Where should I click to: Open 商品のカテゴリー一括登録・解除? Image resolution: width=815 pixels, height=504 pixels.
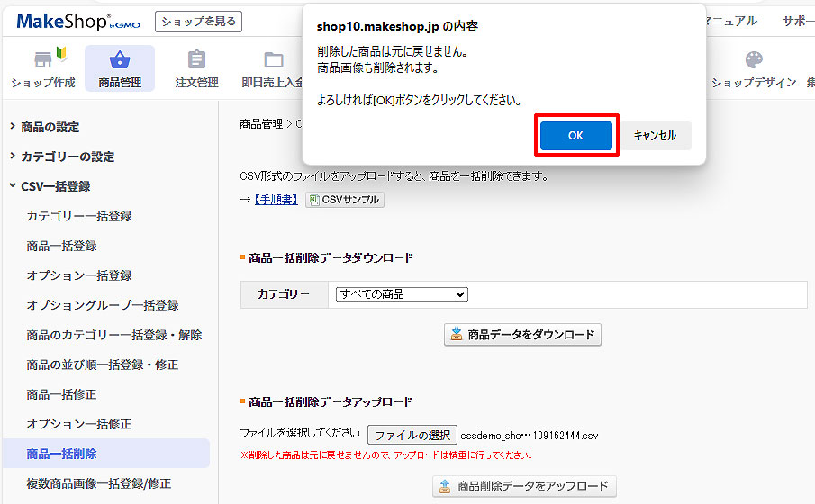113,335
